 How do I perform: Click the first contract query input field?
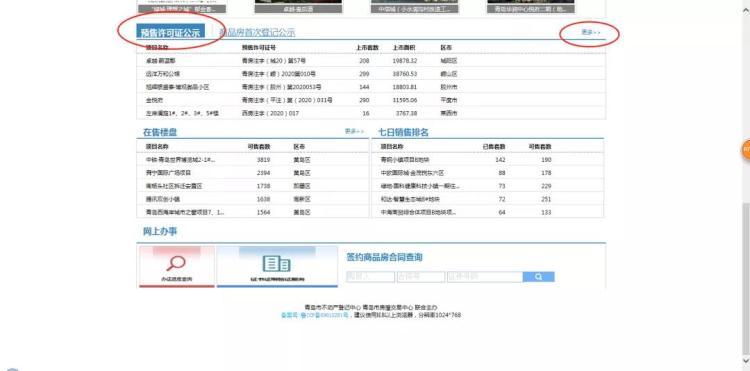pyautogui.click(x=371, y=277)
